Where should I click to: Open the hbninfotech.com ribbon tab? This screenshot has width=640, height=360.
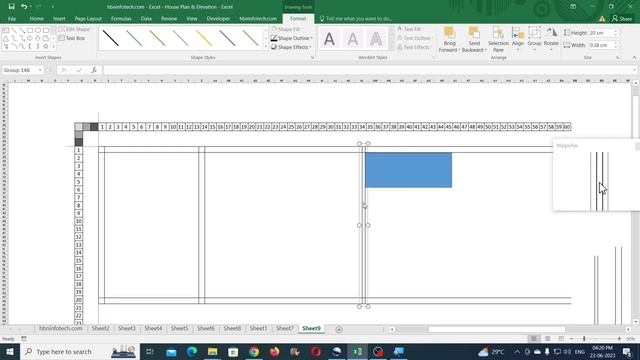[x=258, y=19]
